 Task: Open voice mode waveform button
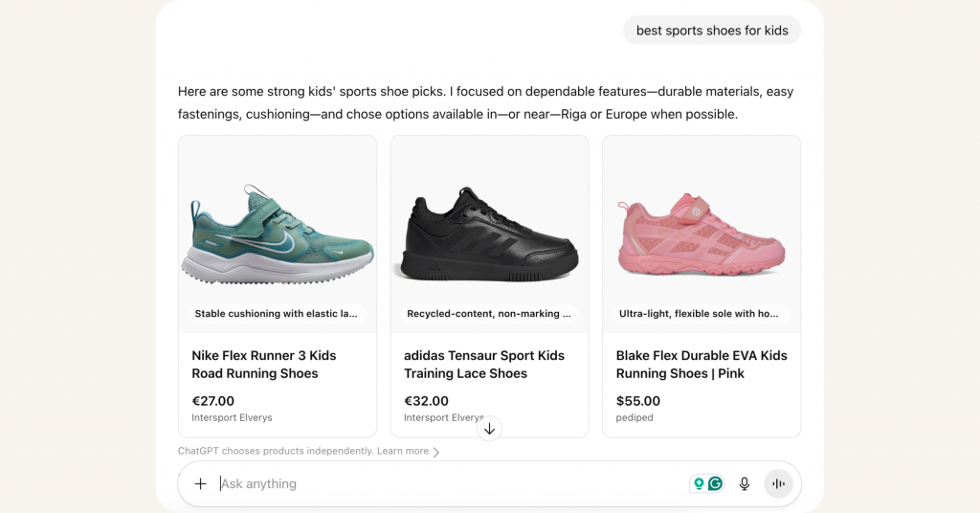779,483
